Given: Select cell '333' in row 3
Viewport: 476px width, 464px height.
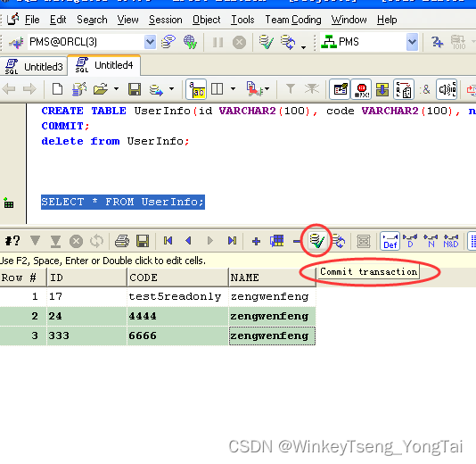Looking at the screenshot, I should coord(86,336).
